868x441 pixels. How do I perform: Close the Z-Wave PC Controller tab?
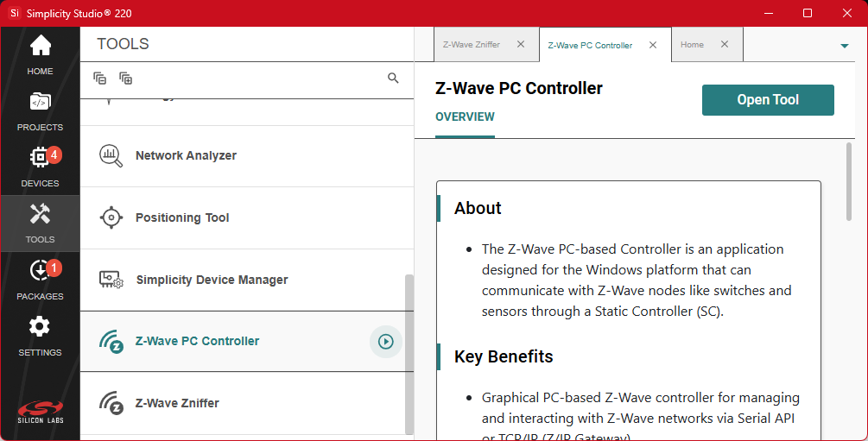(653, 45)
